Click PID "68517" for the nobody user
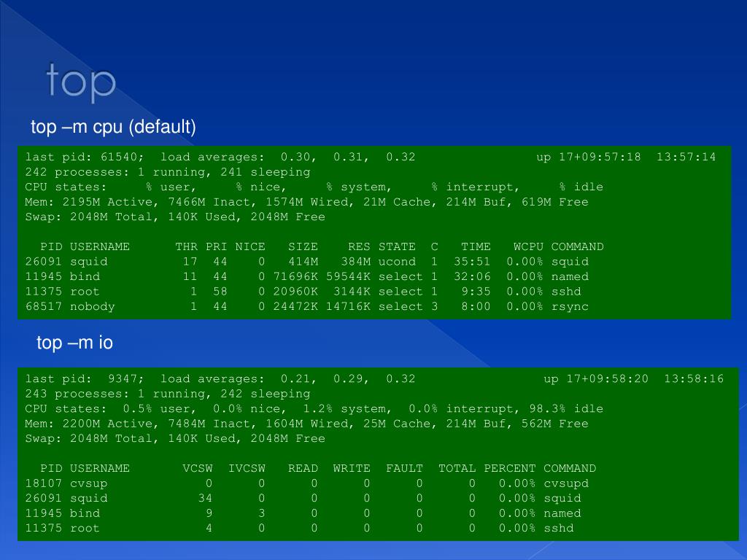 click(44, 307)
